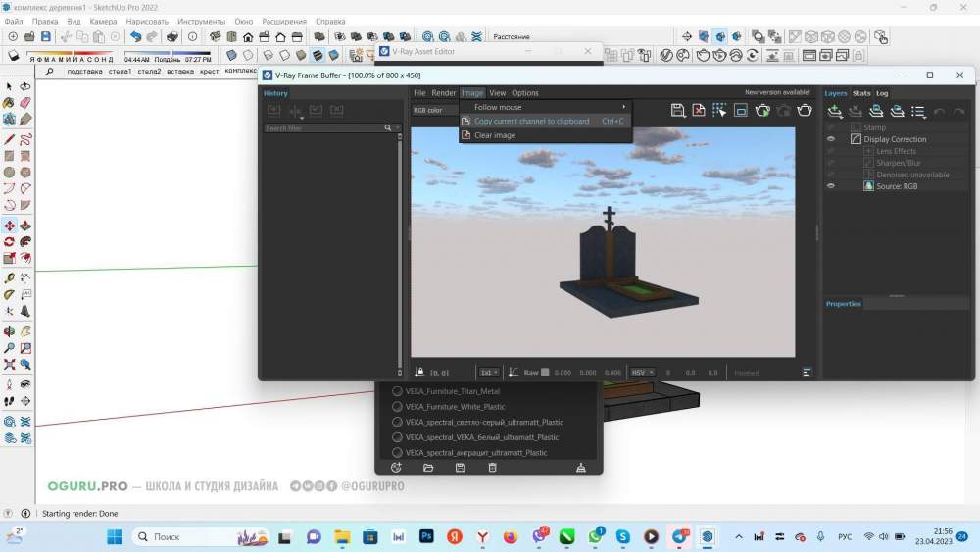Save the current image in Frame Buffer
This screenshot has width=980, height=552.
[677, 111]
